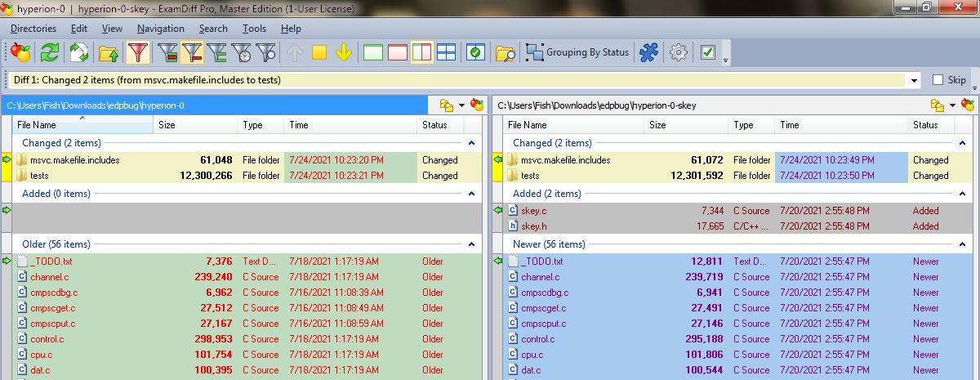The height and width of the screenshot is (380, 980).
Task: Select side-by-side vertical pane layout
Action: [421, 52]
